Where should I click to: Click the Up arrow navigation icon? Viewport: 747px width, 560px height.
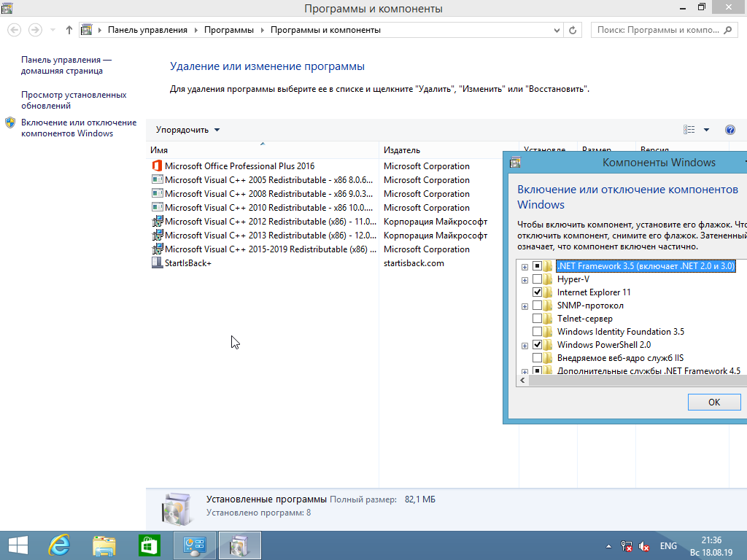click(69, 30)
